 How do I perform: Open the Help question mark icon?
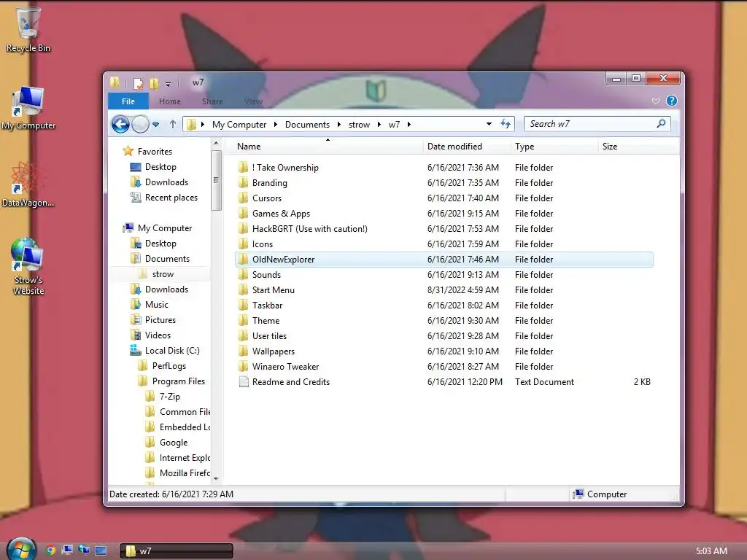coord(672,101)
